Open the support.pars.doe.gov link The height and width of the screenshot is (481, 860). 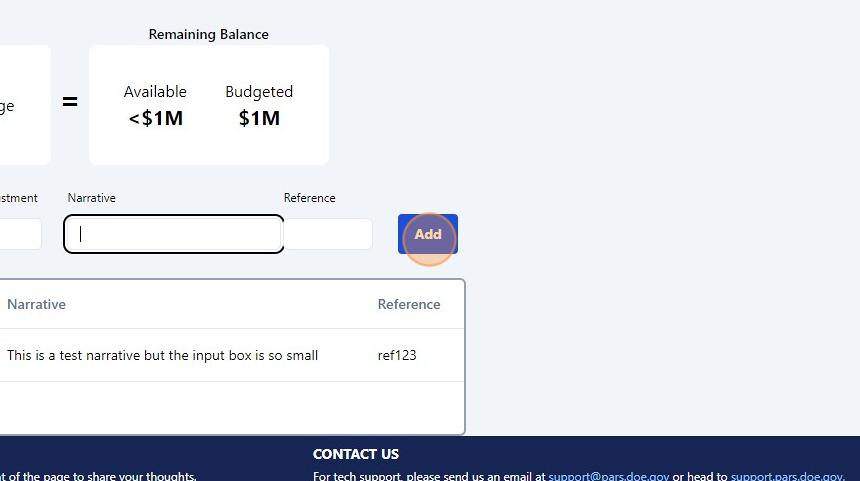[786, 477]
